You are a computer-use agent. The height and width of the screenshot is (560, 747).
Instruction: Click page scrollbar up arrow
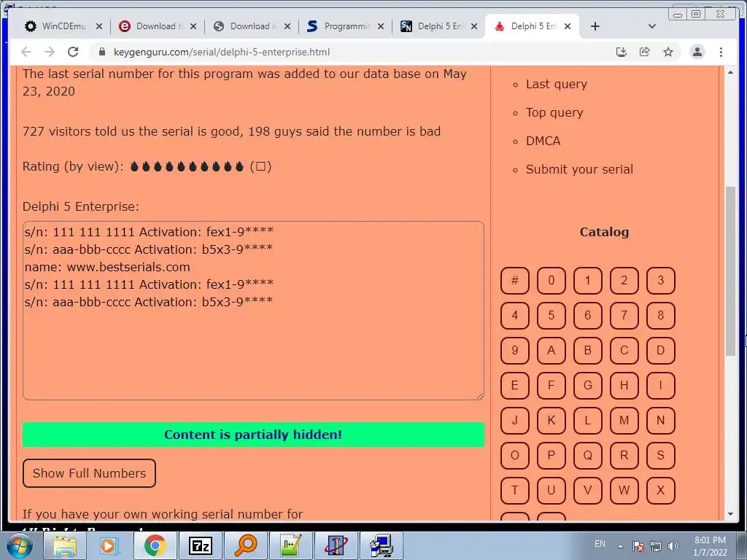tap(731, 72)
